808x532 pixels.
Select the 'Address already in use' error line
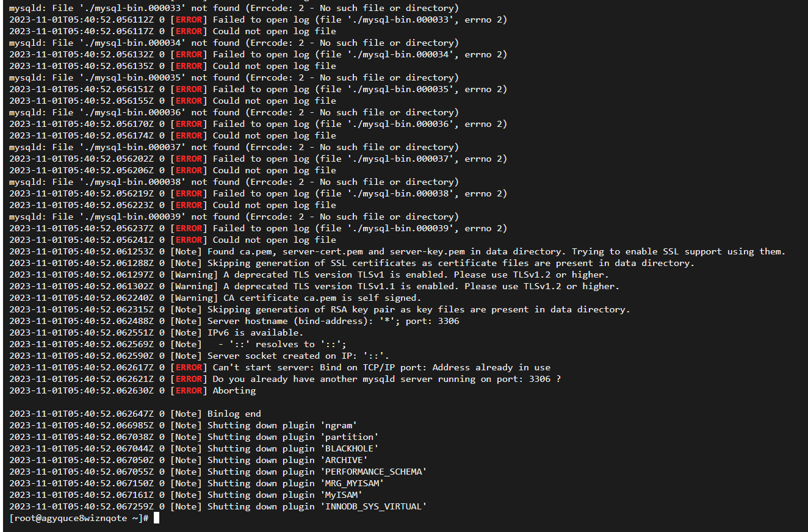coord(280,367)
